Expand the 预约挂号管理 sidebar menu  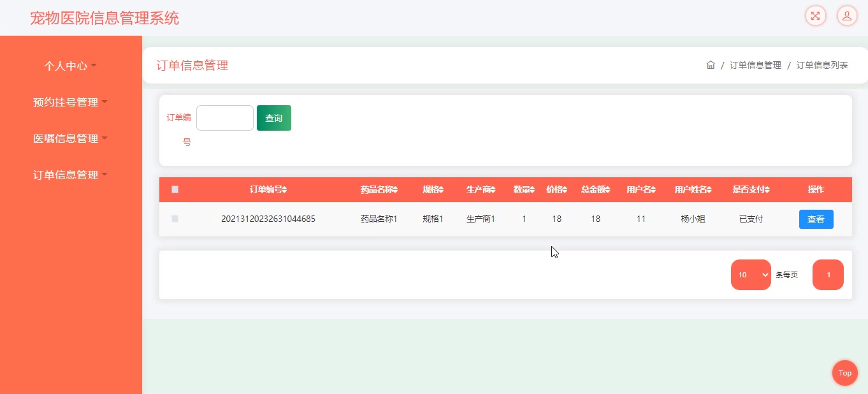70,102
